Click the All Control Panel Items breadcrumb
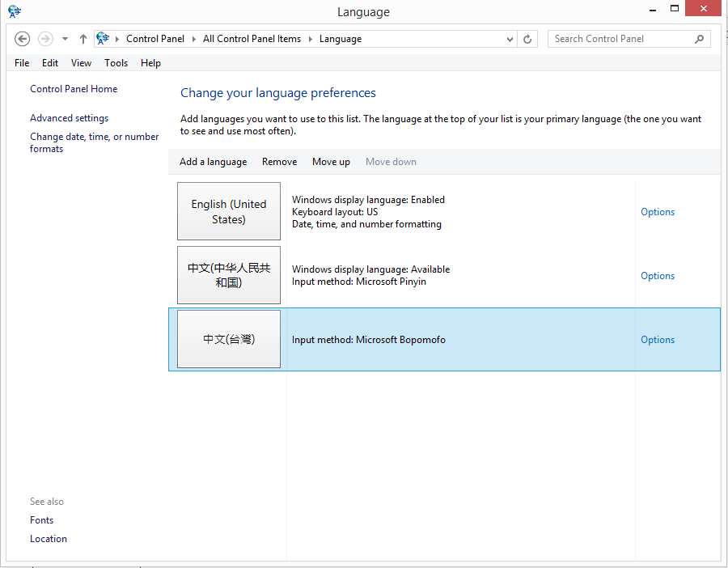Image resolution: width=728 pixels, height=568 pixels. point(252,39)
